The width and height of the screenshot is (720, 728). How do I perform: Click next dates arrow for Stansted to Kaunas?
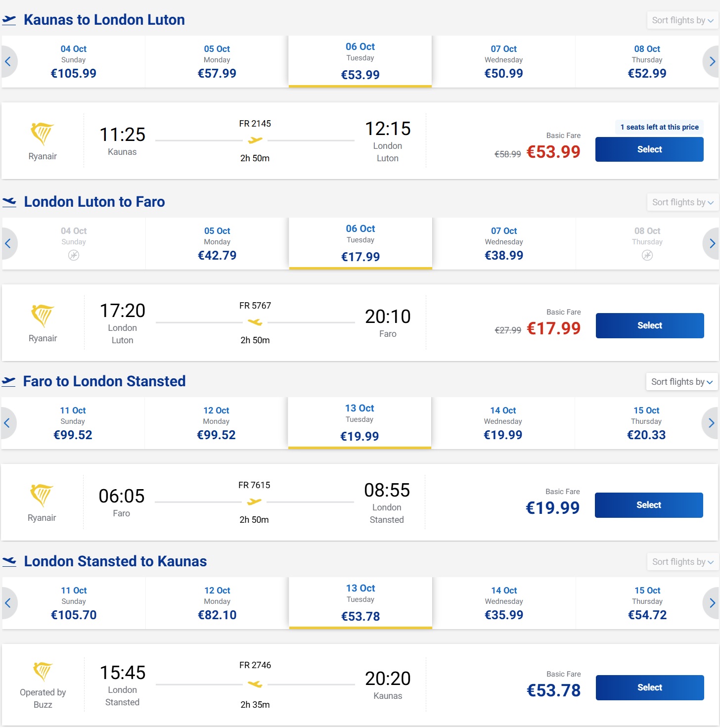click(711, 603)
